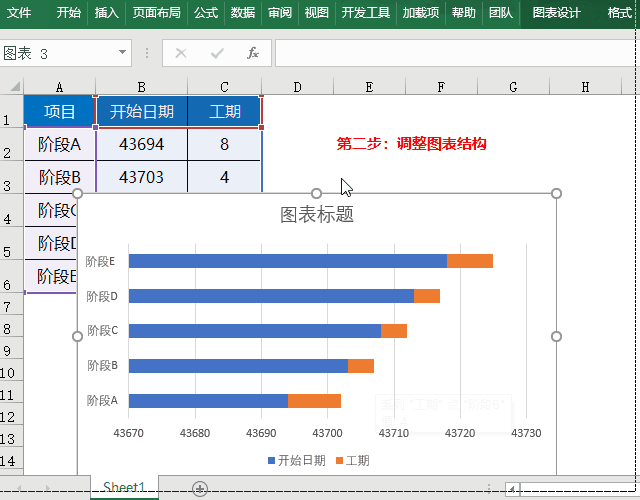Click the 阶段E axis label in chart
The image size is (640, 500).
[100, 261]
